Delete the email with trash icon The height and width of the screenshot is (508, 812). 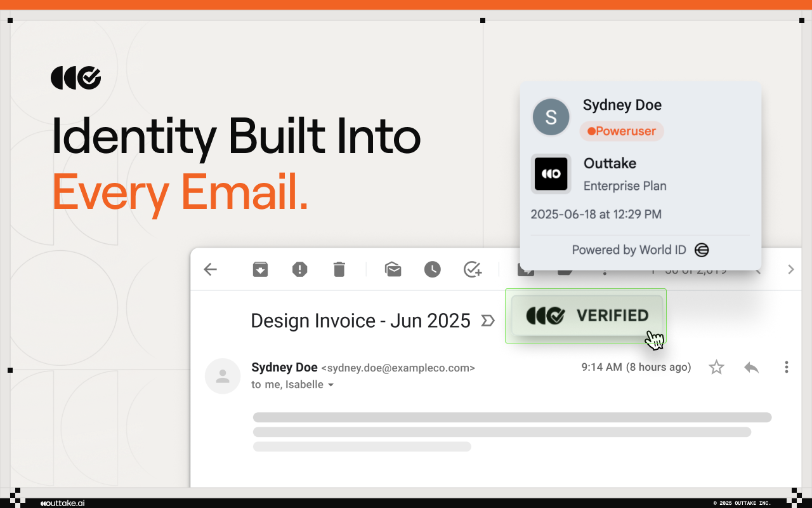pyautogui.click(x=339, y=269)
